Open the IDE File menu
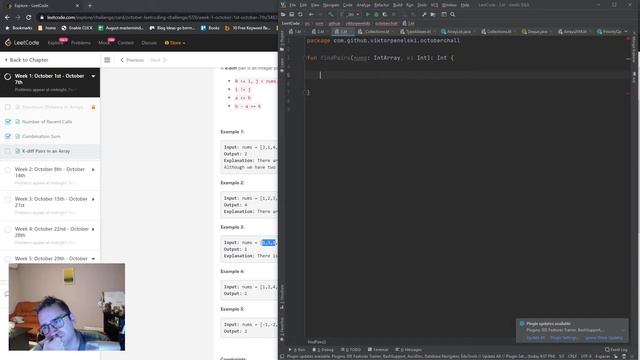This screenshot has height=360, width=640. pyautogui.click(x=293, y=5)
